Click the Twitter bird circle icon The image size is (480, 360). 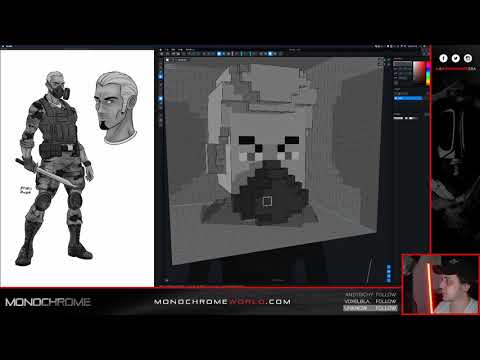[x=456, y=58]
